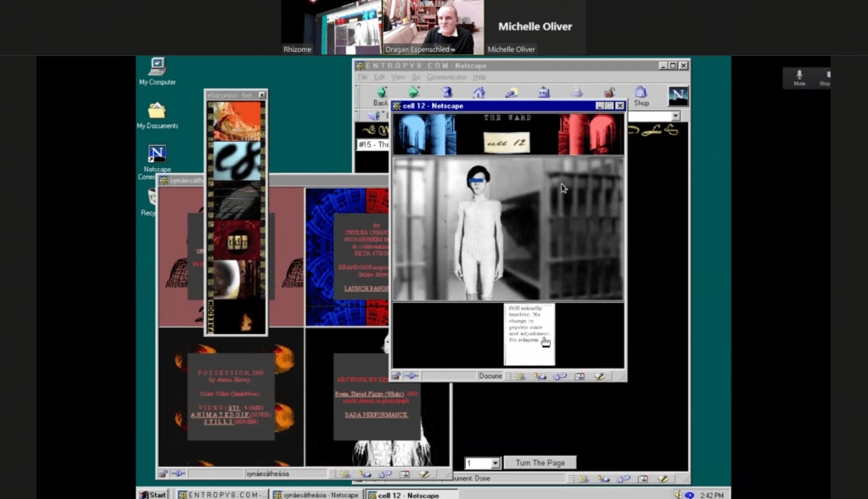Click the Search flashlight icon in toolbar
The image size is (868, 499).
512,93
